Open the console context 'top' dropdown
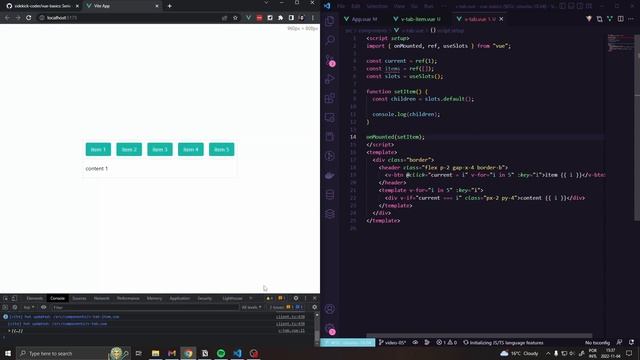 (29, 307)
